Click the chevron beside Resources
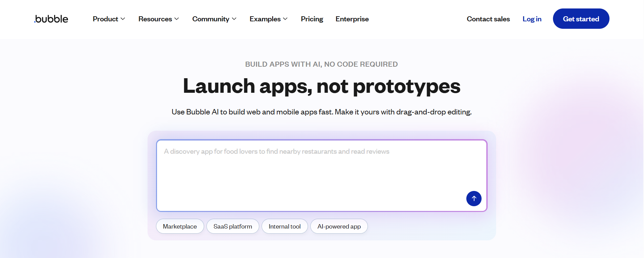The image size is (644, 258). pos(177,19)
